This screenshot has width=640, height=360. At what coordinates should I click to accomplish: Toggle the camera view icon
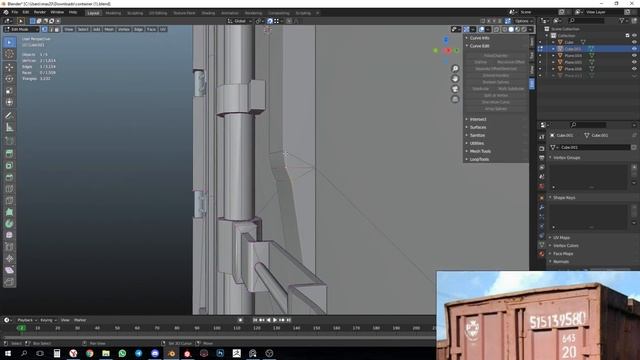(x=455, y=89)
